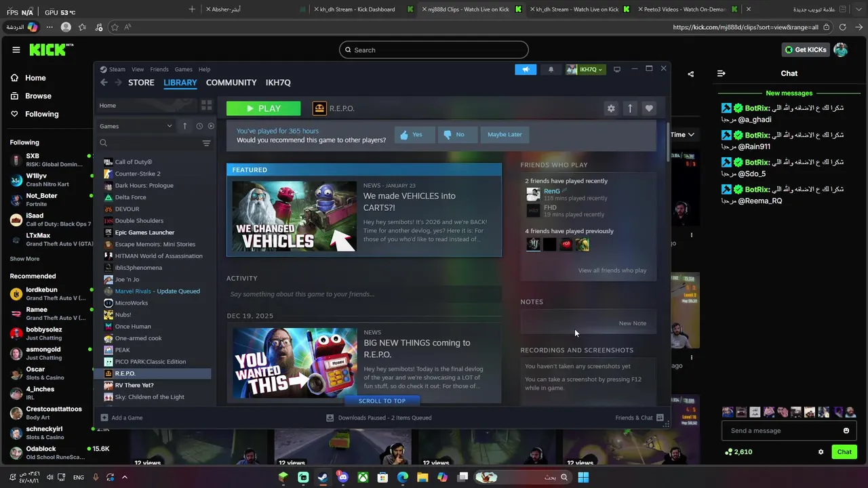Expand the Time sort dropdown on Kick

[682, 134]
